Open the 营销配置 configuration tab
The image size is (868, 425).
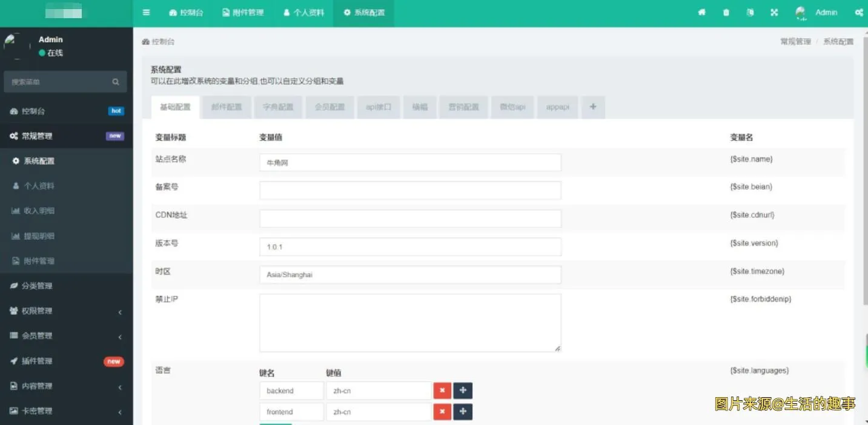(x=463, y=107)
